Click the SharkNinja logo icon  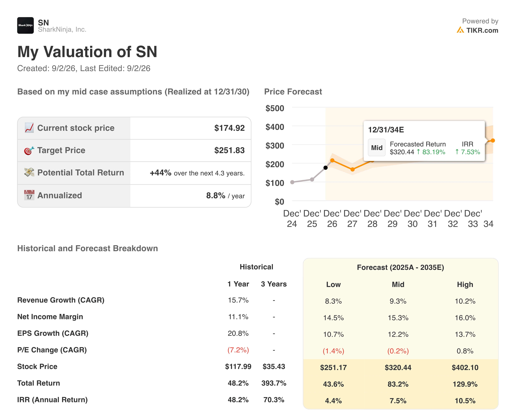tap(25, 25)
